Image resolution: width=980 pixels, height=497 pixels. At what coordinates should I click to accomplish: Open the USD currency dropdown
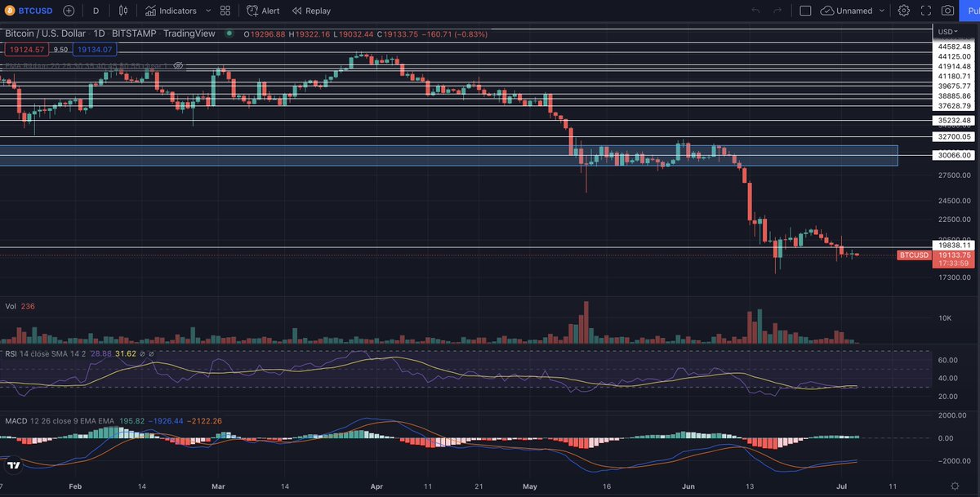(948, 31)
